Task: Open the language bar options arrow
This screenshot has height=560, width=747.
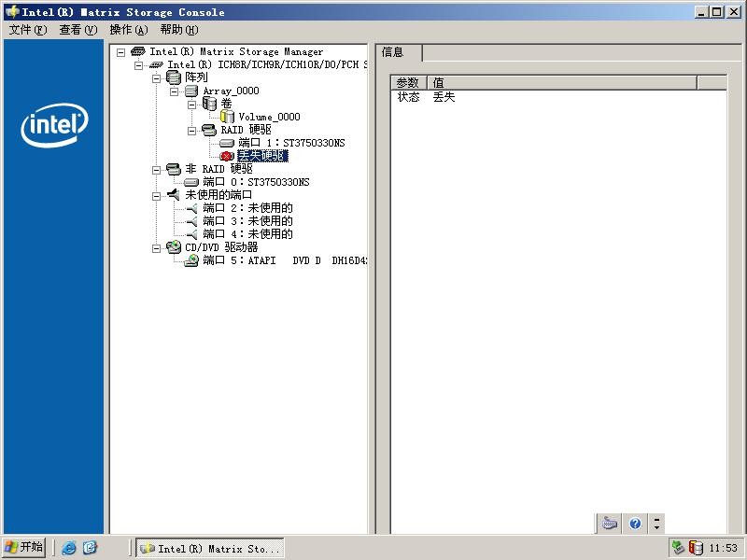Action: (657, 524)
